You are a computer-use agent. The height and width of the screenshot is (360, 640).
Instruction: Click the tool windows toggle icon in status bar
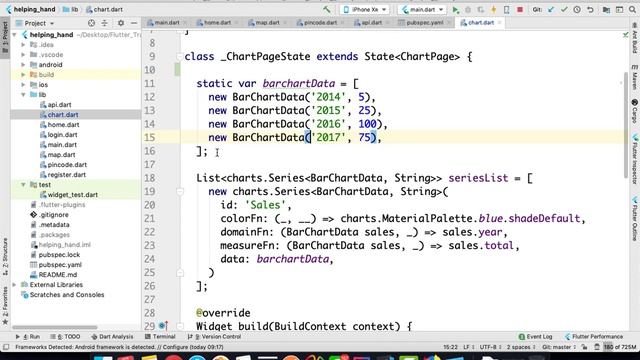point(6,347)
